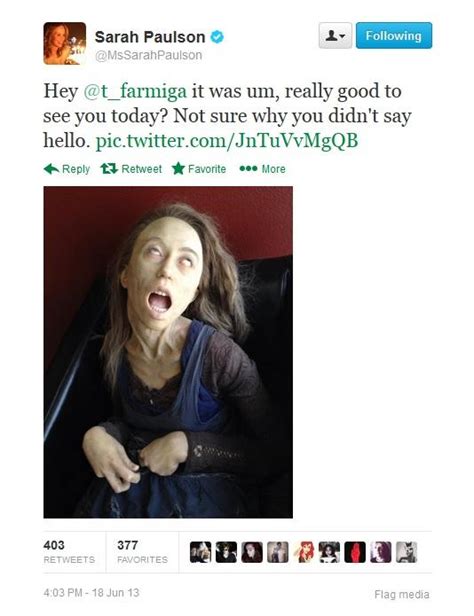Screen dimensions: 474x616
Task: View the 403 retweets list
Action: [69, 552]
